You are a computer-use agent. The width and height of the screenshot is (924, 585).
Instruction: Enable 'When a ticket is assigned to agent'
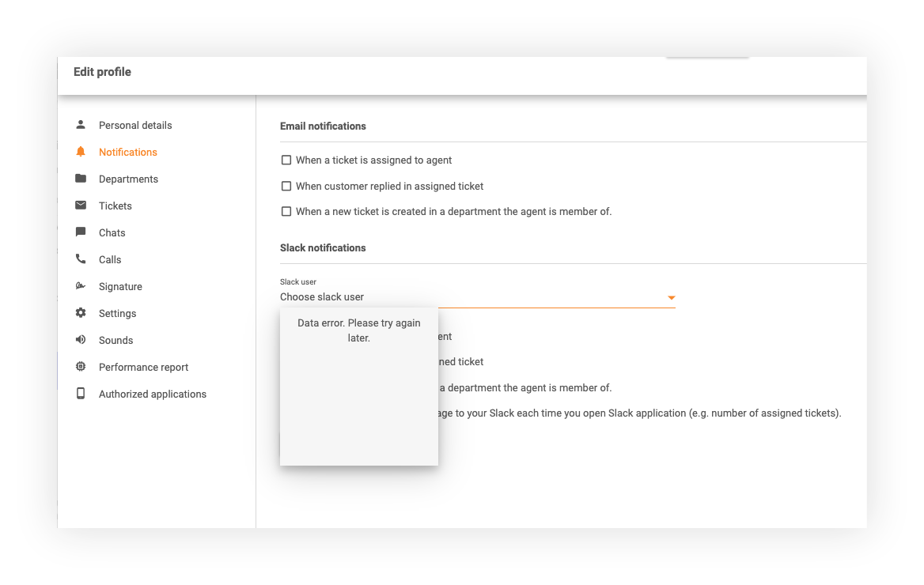[286, 160]
